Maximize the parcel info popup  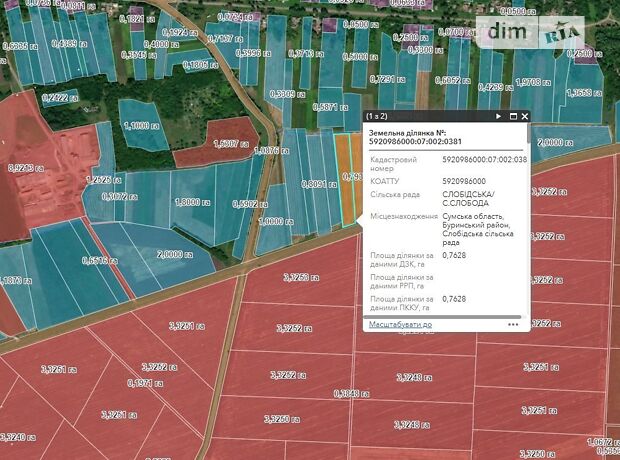[511, 116]
